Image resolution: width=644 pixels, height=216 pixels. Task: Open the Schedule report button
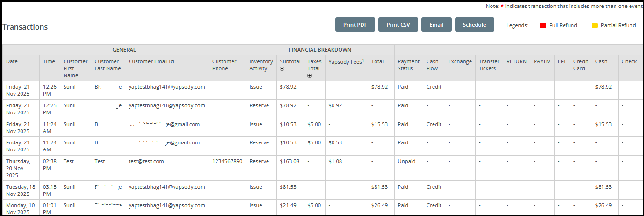pos(475,25)
